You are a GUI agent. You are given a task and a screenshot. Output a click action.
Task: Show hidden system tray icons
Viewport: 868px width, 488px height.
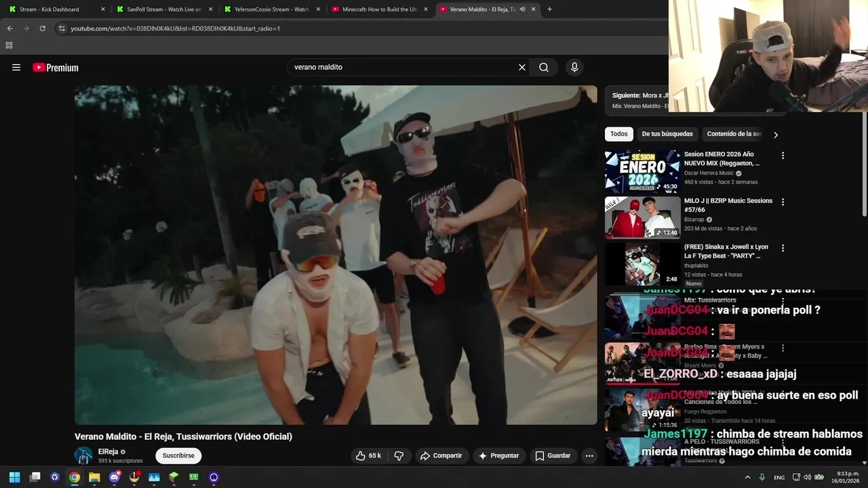747,477
